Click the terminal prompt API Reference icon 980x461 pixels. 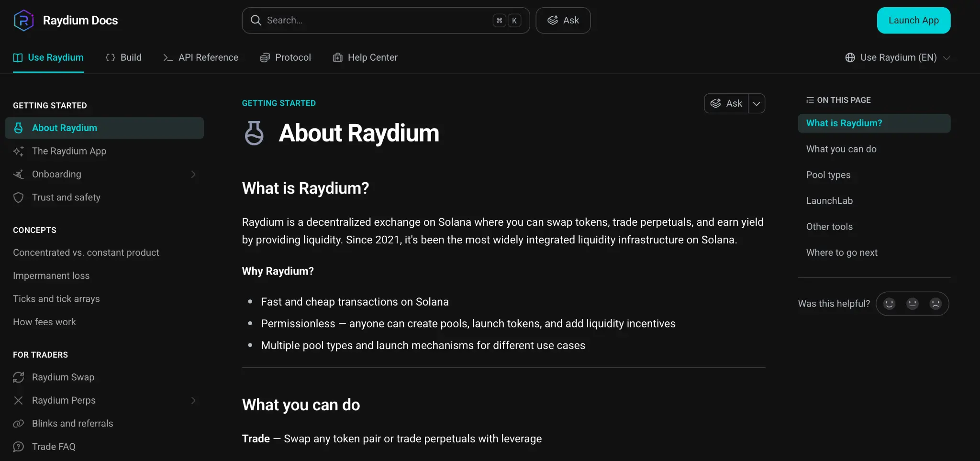click(168, 57)
